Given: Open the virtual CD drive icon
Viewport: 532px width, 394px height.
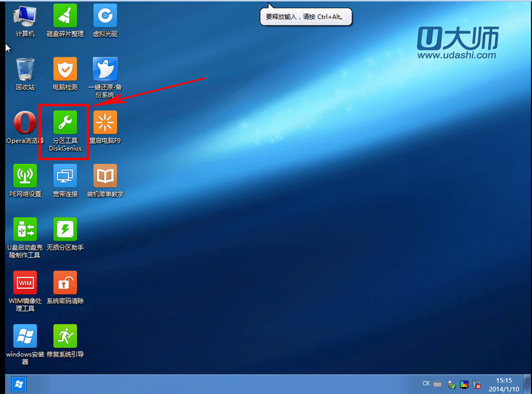Looking at the screenshot, I should pyautogui.click(x=105, y=15).
